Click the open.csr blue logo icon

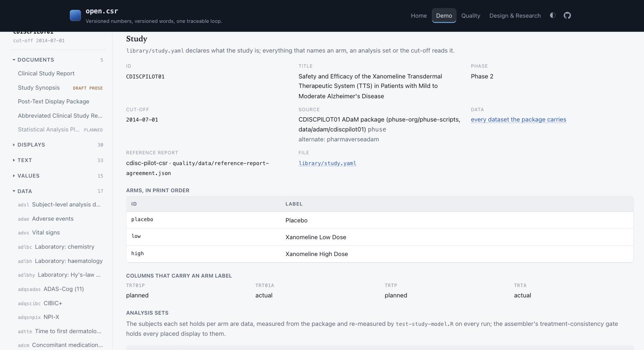click(75, 16)
